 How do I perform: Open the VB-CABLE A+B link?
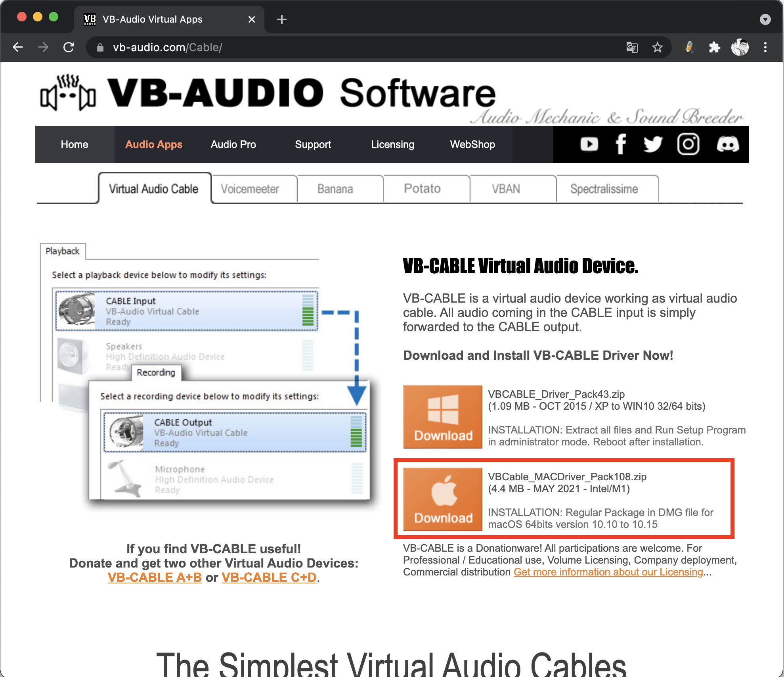coord(155,577)
